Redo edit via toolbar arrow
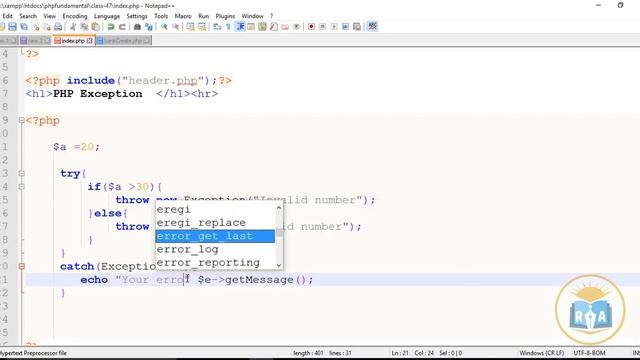The width and height of the screenshot is (640, 360). [122, 27]
